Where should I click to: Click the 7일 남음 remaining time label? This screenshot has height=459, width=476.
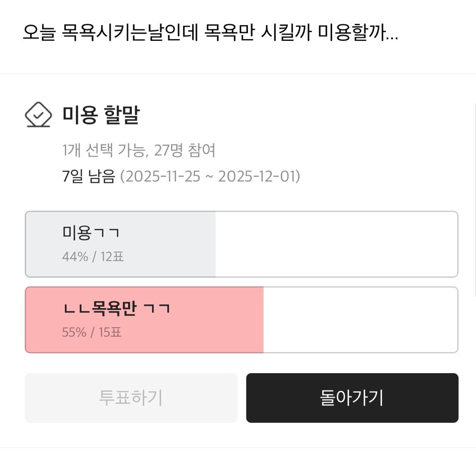(x=88, y=176)
